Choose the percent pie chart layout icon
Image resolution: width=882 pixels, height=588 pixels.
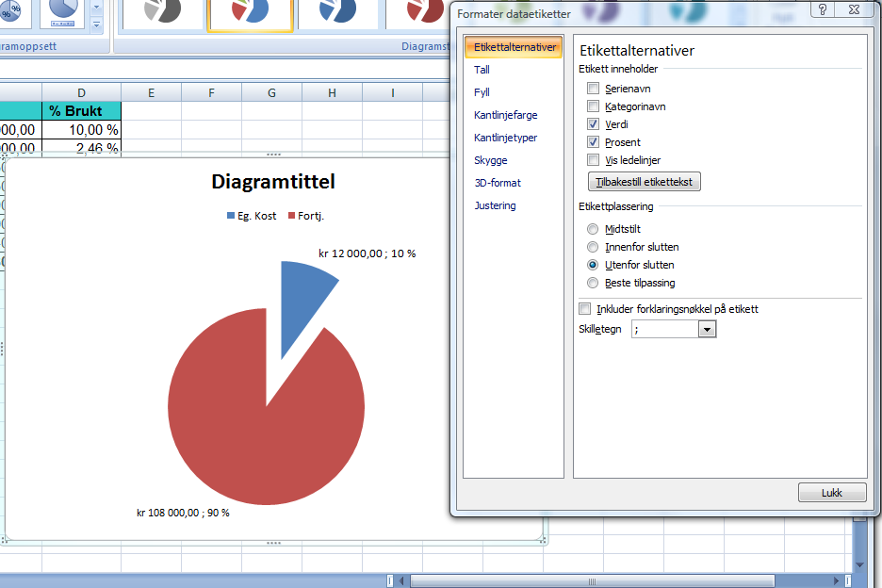[11, 12]
